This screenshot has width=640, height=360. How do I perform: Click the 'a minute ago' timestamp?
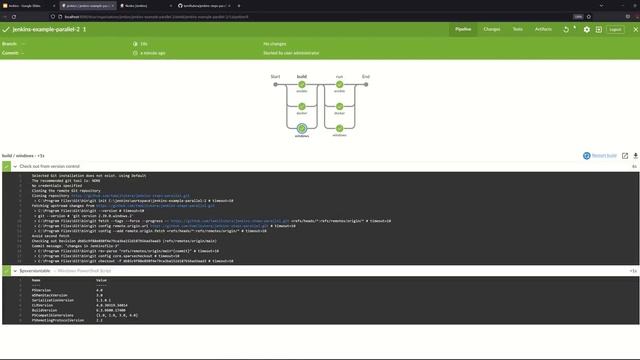click(153, 53)
